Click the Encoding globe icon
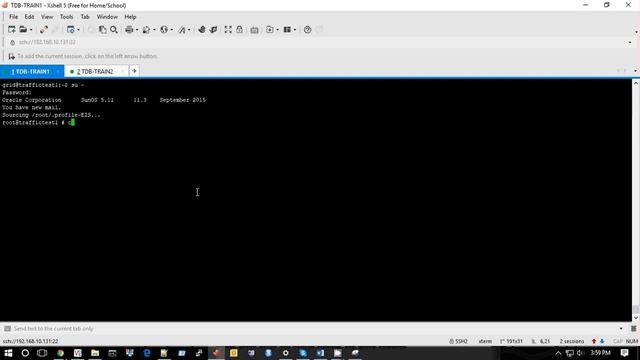Viewport: 640px width, 360px height. [x=164, y=29]
